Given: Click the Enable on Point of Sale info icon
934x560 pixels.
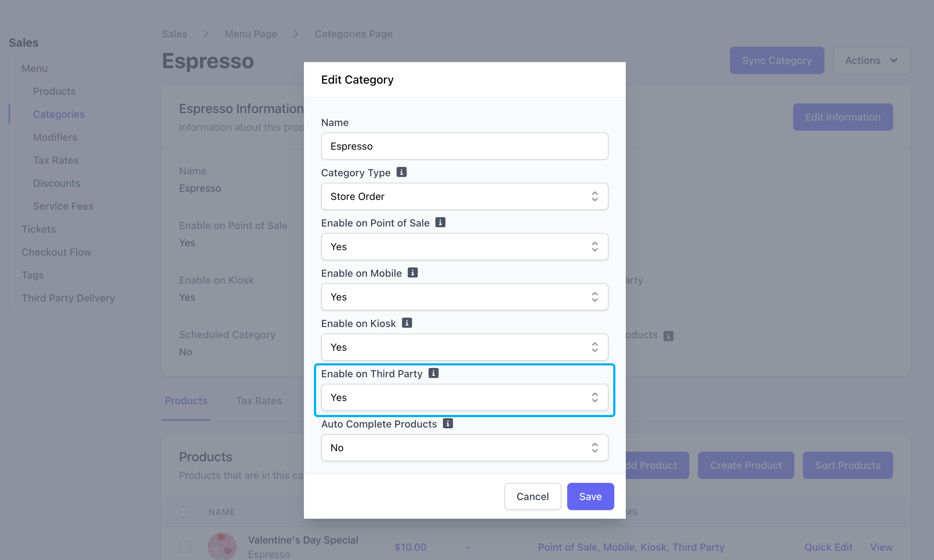Looking at the screenshot, I should pos(440,222).
